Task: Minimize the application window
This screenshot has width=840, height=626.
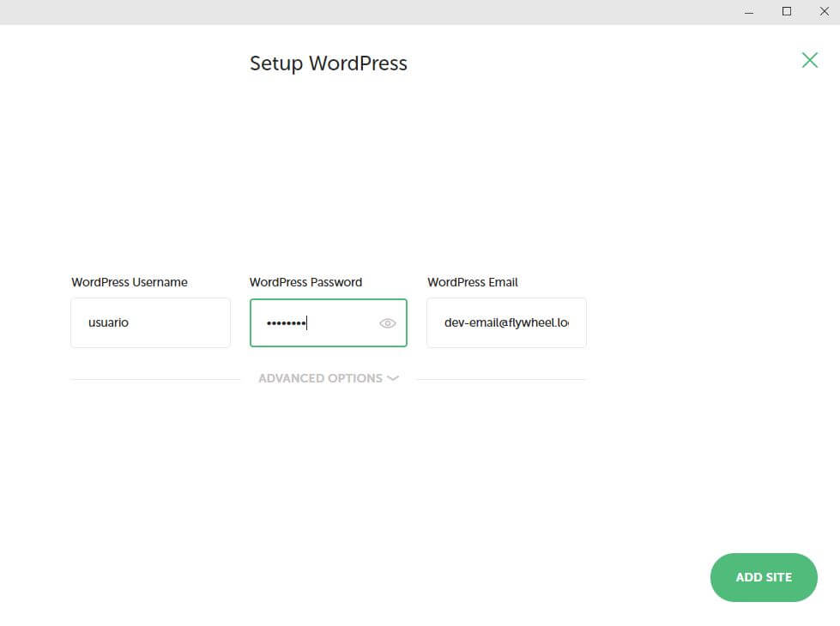Action: pos(749,12)
